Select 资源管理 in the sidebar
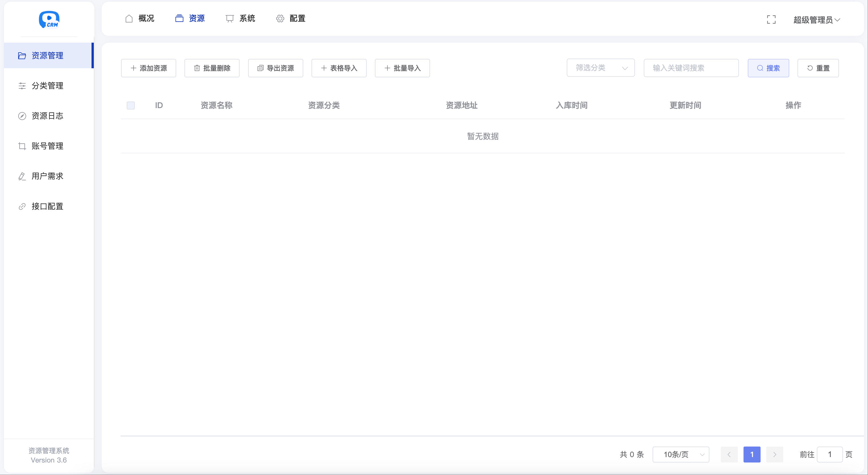Image resolution: width=868 pixels, height=475 pixels. [x=49, y=56]
